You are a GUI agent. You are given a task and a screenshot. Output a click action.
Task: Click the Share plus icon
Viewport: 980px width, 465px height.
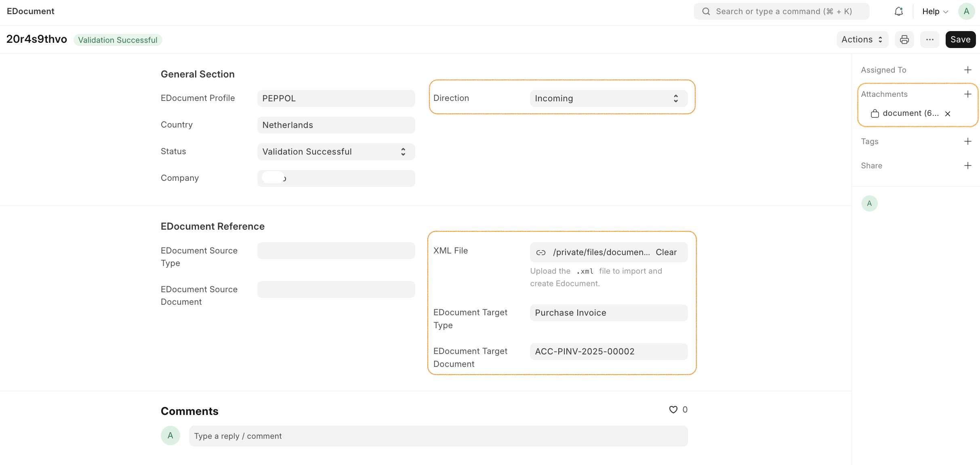click(x=967, y=165)
